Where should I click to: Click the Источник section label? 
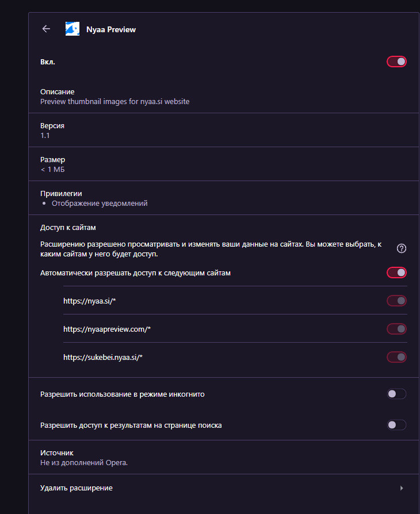pyautogui.click(x=57, y=452)
